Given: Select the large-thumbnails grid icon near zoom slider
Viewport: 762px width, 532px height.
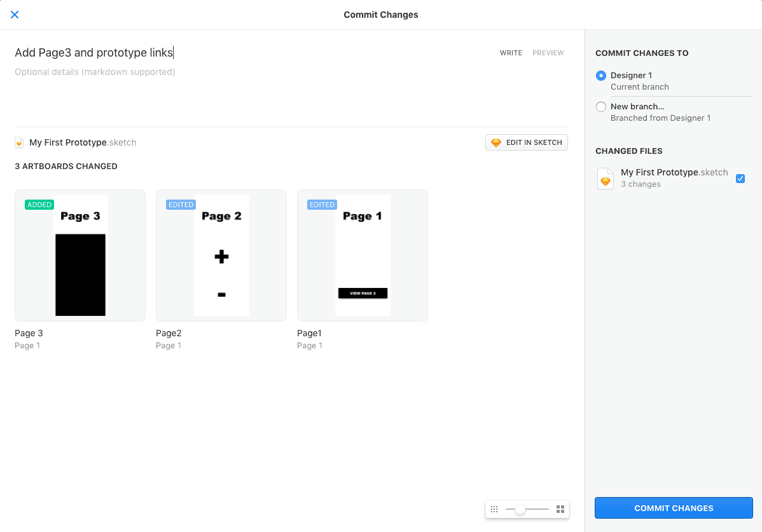Looking at the screenshot, I should pos(560,508).
